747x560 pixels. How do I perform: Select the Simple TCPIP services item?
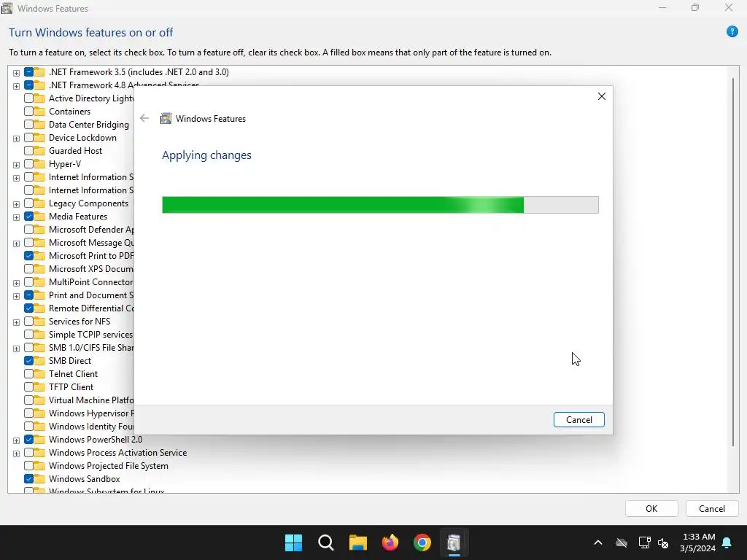point(90,334)
